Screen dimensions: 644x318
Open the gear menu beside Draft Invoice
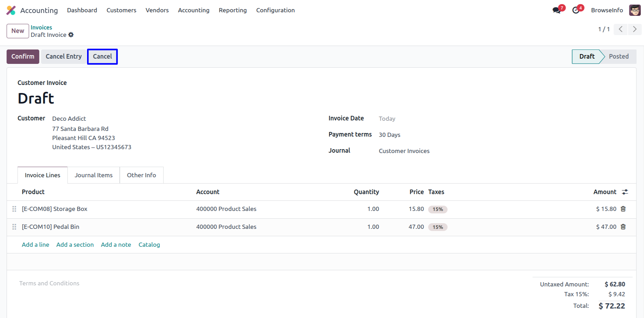71,35
